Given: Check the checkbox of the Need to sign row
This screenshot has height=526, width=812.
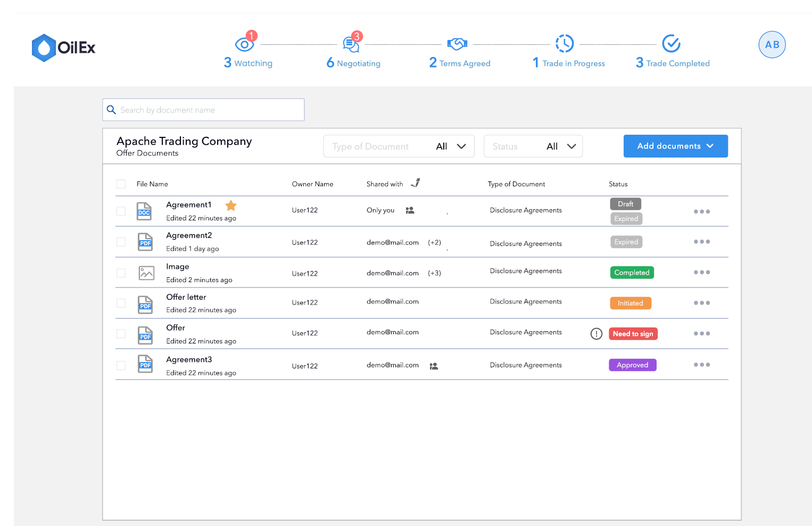Looking at the screenshot, I should (121, 334).
